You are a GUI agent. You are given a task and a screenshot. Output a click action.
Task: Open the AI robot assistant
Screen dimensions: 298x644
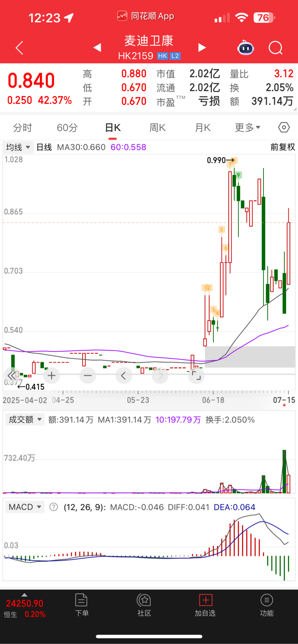[x=246, y=48]
